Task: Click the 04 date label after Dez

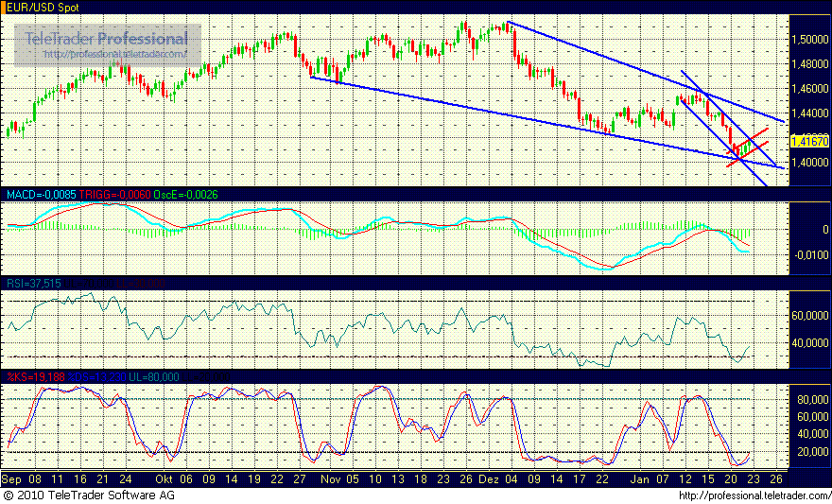Action: [x=510, y=478]
